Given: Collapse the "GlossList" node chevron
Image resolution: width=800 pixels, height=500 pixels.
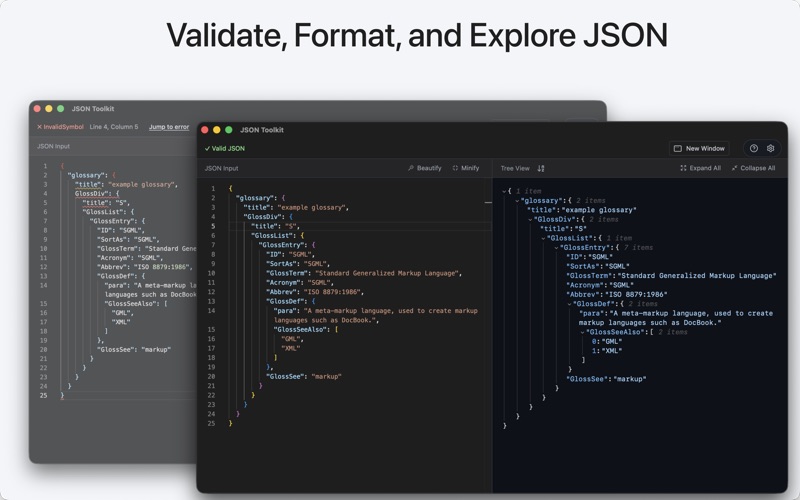Looking at the screenshot, I should click(x=543, y=238).
